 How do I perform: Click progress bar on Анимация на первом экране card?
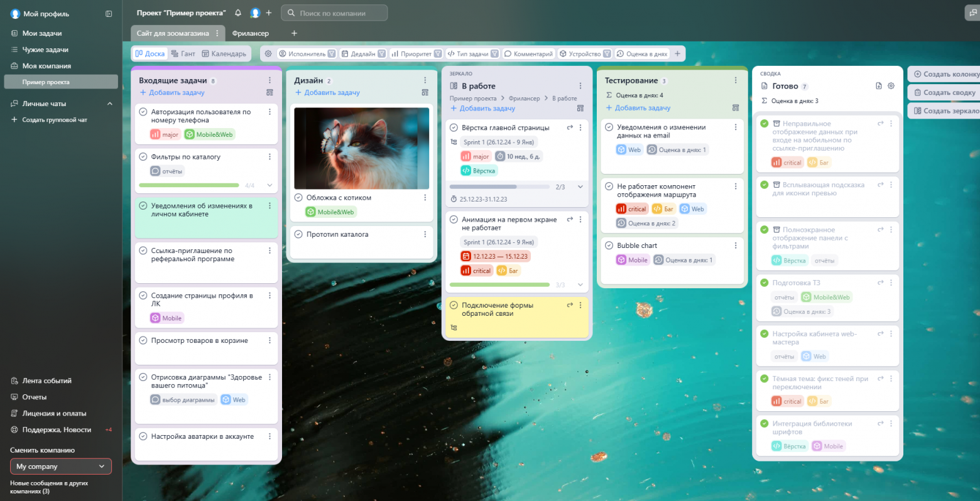[499, 285]
